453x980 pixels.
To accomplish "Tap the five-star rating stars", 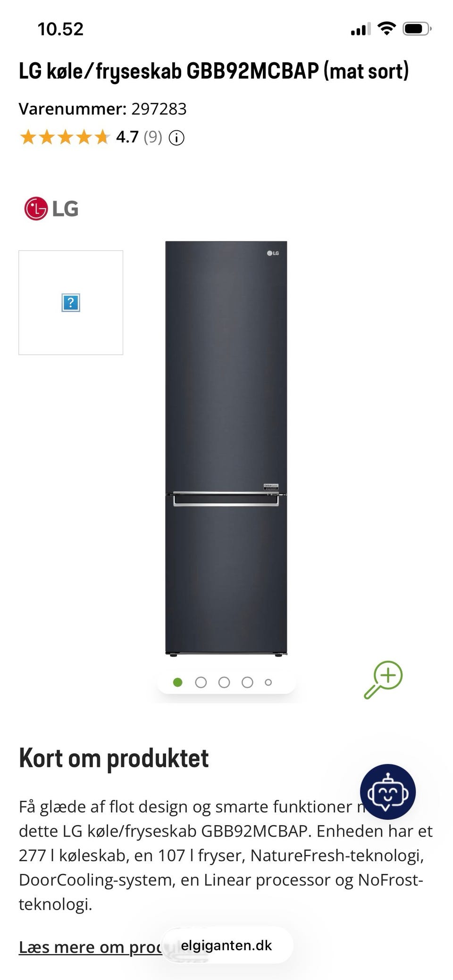I will 65,137.
